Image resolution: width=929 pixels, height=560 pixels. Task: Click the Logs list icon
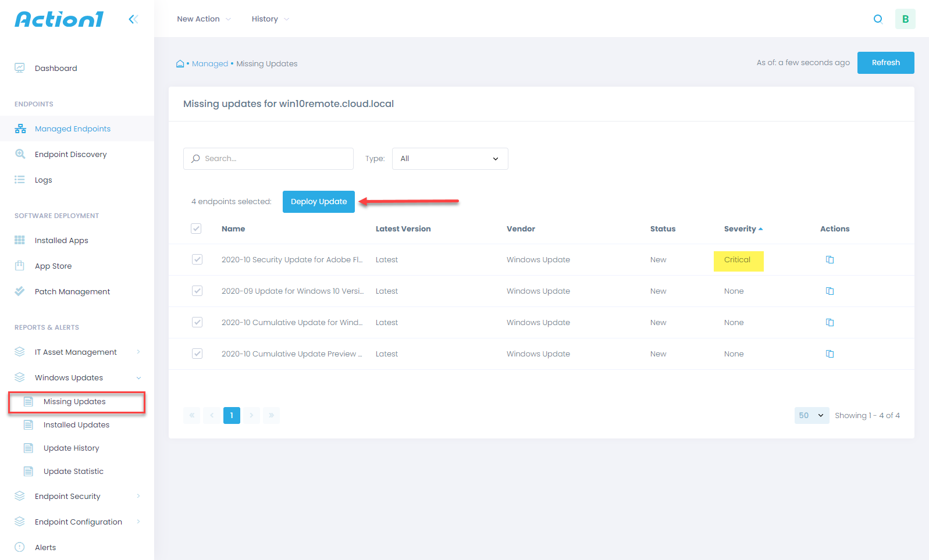20,180
